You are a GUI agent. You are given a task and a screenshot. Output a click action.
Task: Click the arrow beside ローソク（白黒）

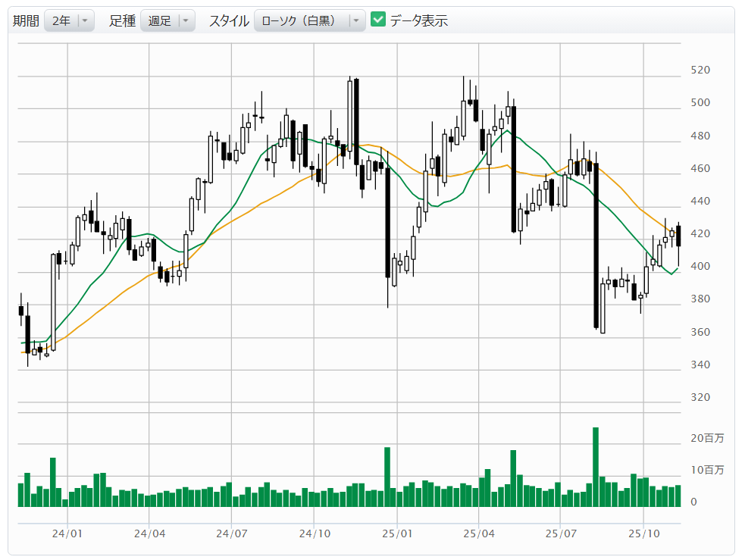(x=355, y=21)
